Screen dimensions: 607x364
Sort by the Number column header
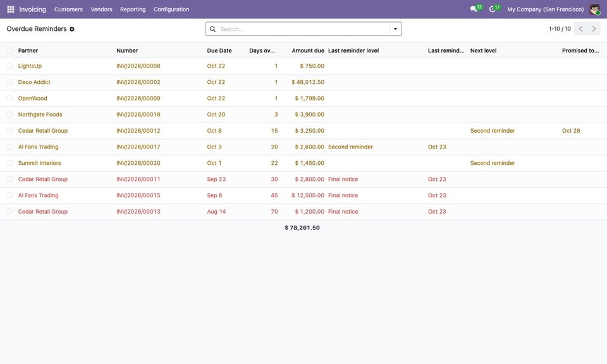pos(127,51)
